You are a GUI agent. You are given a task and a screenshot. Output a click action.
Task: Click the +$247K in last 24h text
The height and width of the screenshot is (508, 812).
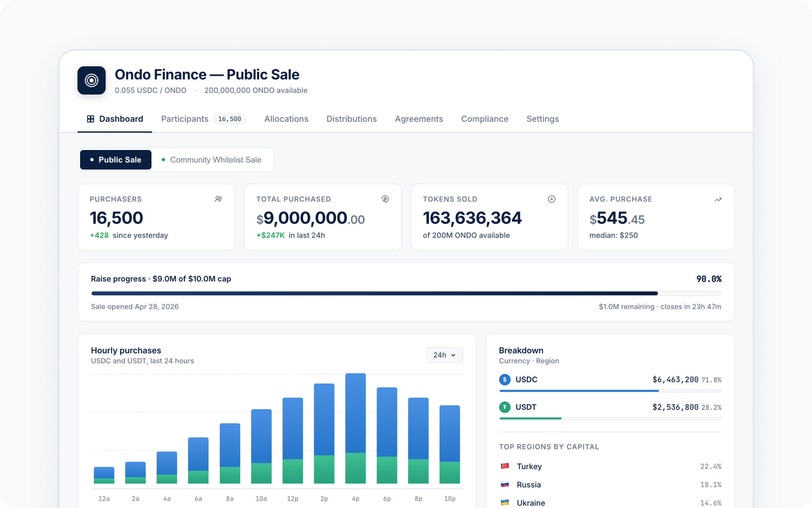291,235
